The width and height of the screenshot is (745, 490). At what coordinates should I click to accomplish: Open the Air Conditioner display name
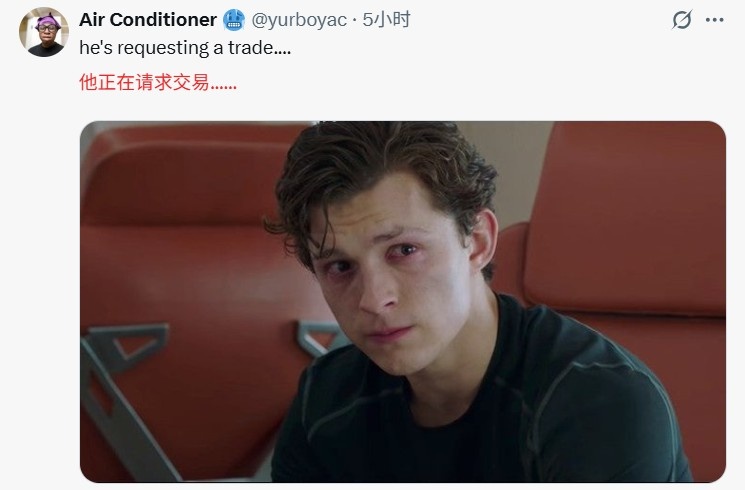(148, 20)
